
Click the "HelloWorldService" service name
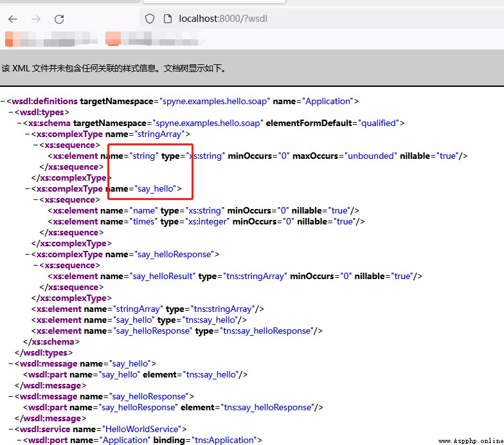[142, 430]
